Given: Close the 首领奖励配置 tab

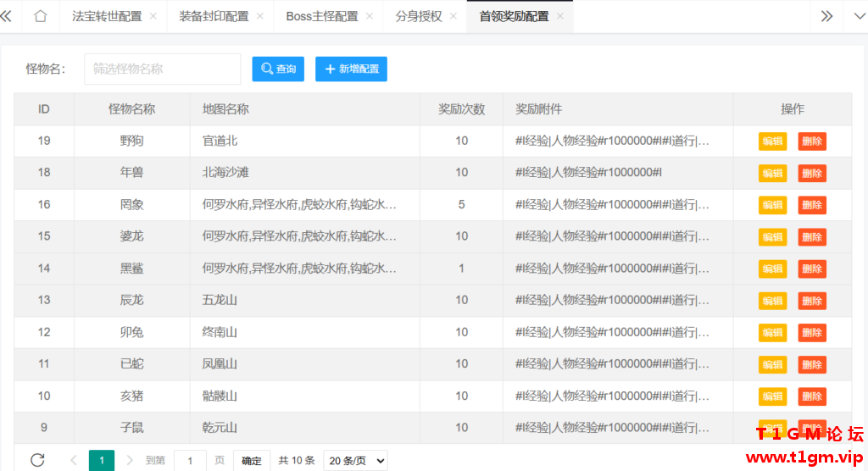Looking at the screenshot, I should (560, 16).
